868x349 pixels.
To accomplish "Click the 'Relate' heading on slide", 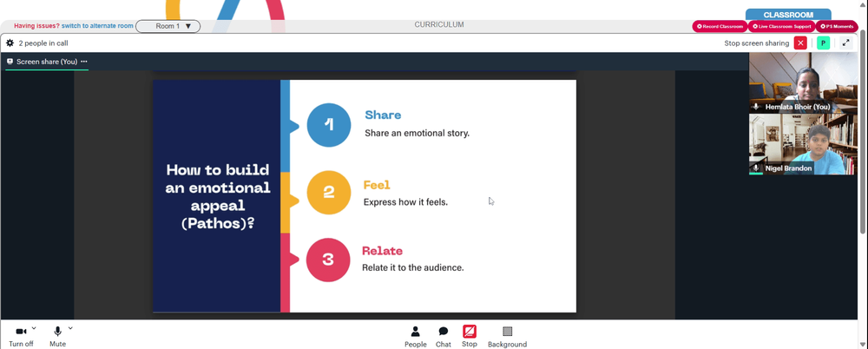I will 383,251.
